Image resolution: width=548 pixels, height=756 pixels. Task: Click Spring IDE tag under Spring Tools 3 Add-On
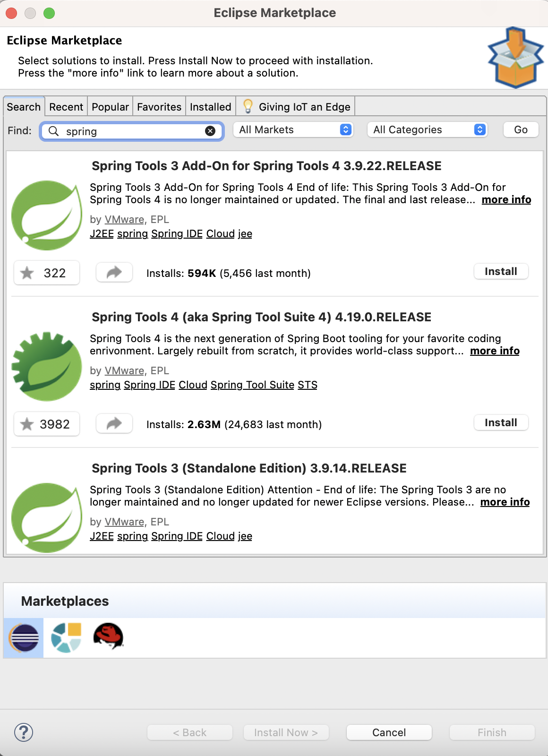point(177,233)
